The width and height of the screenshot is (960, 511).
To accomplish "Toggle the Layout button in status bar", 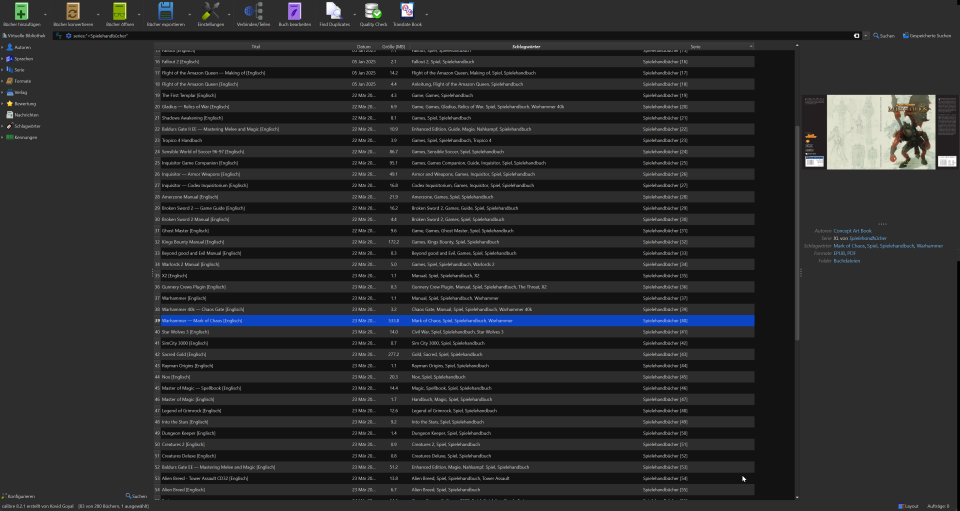I will 910,506.
